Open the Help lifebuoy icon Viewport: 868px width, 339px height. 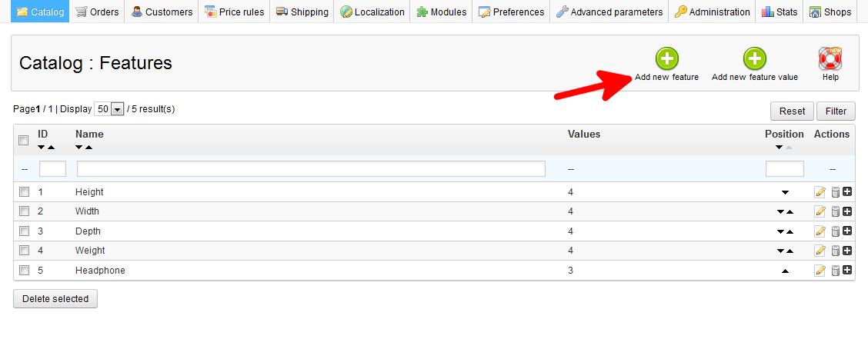point(830,59)
